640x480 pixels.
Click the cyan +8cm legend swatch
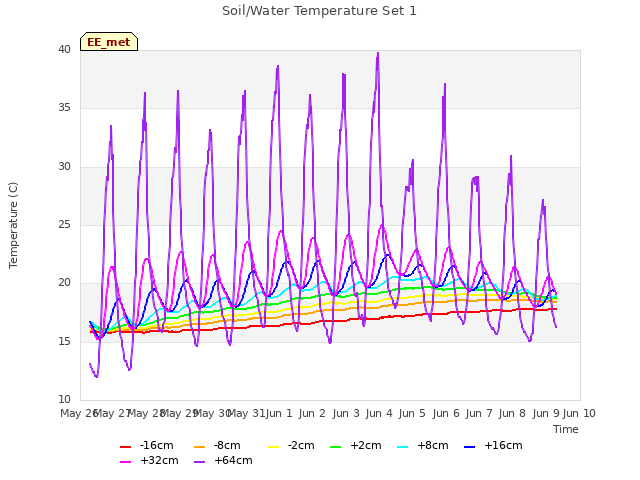402,447
